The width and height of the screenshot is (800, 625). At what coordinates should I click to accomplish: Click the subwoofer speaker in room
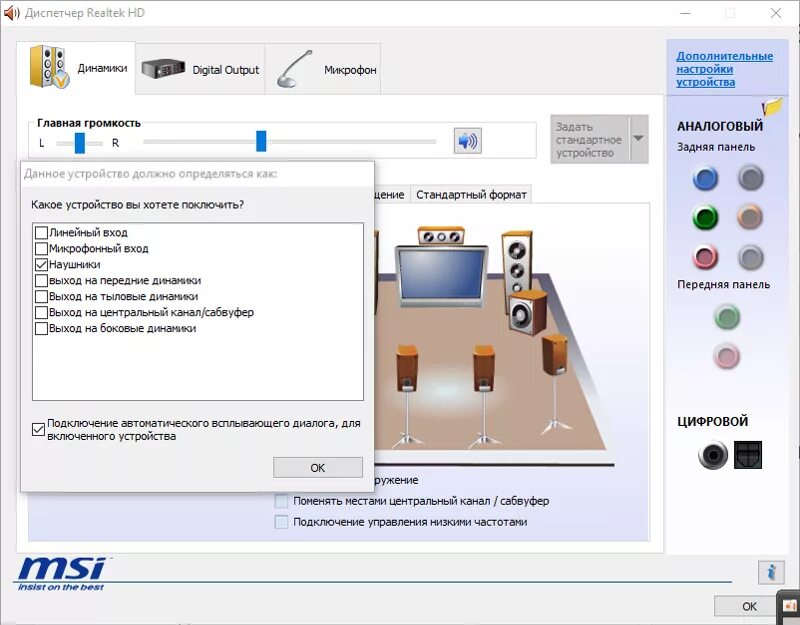[528, 313]
